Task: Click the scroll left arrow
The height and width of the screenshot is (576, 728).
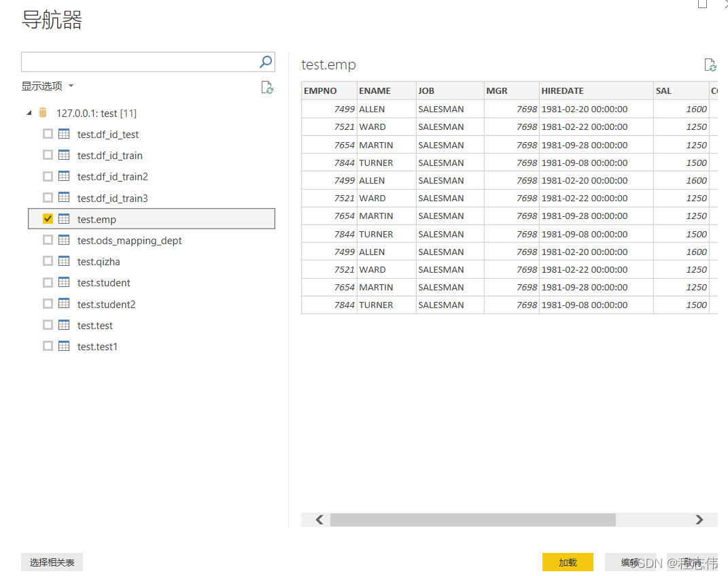Action: click(x=319, y=520)
